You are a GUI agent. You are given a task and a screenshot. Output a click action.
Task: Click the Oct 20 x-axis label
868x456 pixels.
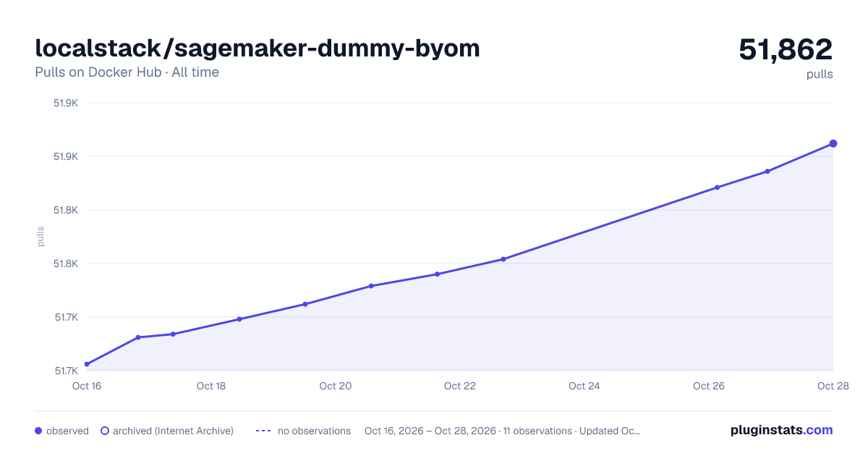pyautogui.click(x=336, y=386)
